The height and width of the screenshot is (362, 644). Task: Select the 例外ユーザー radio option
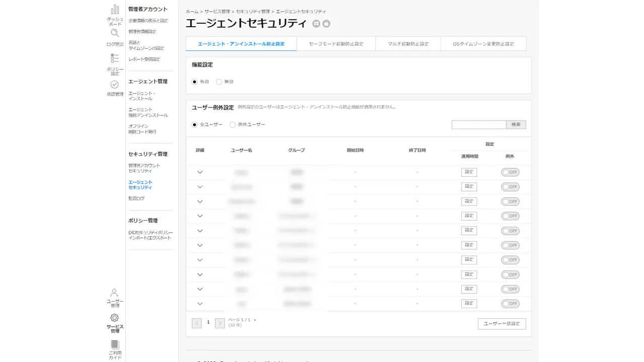coord(232,125)
